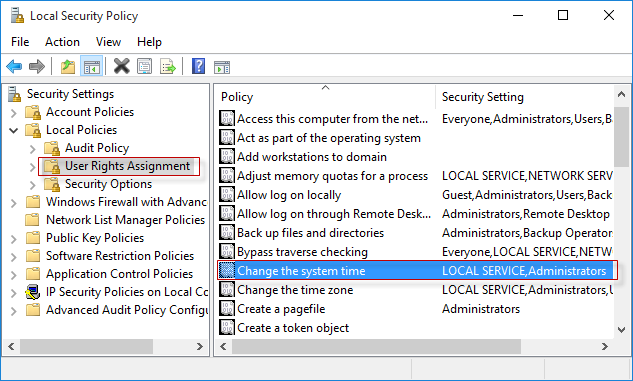This screenshot has height=381, width=633.
Task: Click the Public Key Policies folder icon
Action: click(33, 238)
